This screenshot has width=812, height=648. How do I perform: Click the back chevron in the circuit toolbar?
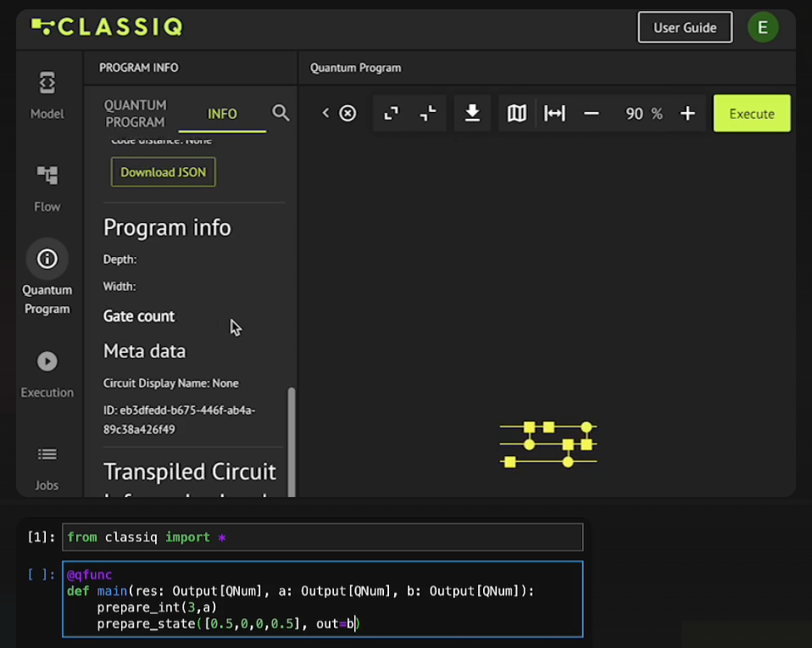pyautogui.click(x=325, y=113)
